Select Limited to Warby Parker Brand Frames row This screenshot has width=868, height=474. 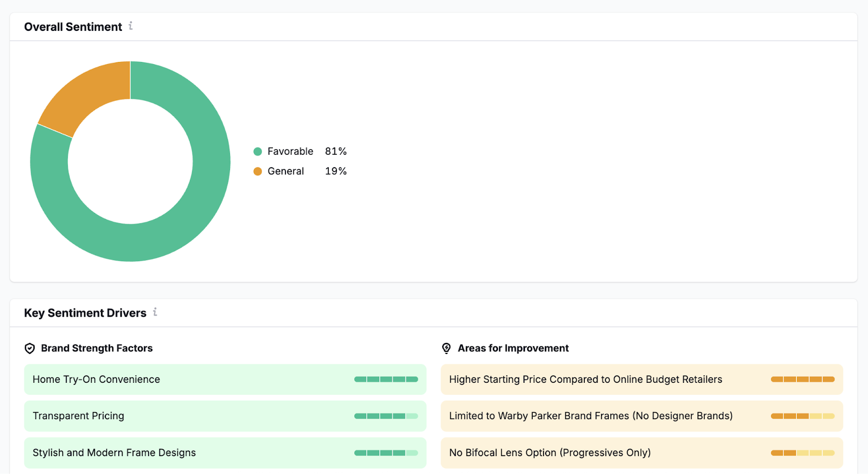pos(642,416)
